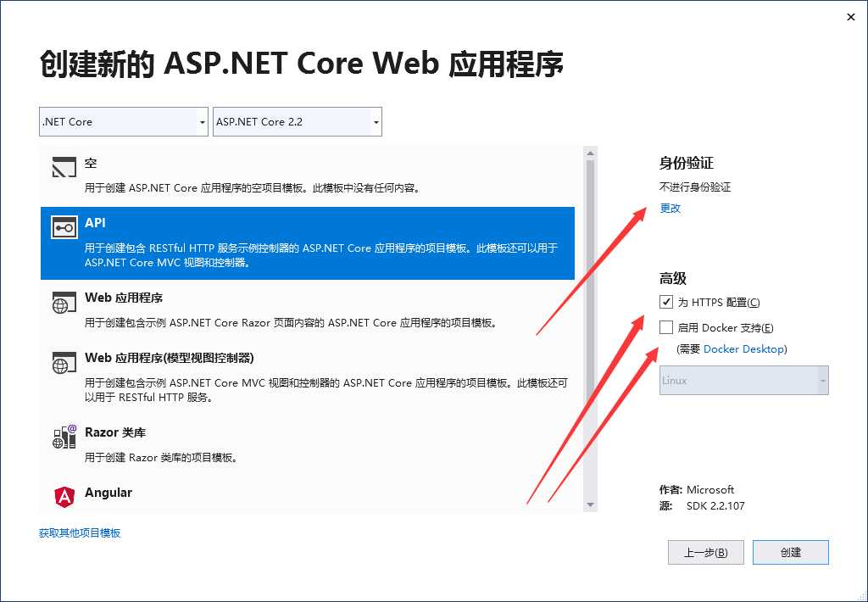The image size is (868, 602).
Task: Click the 更改 authentication link
Action: click(670, 209)
